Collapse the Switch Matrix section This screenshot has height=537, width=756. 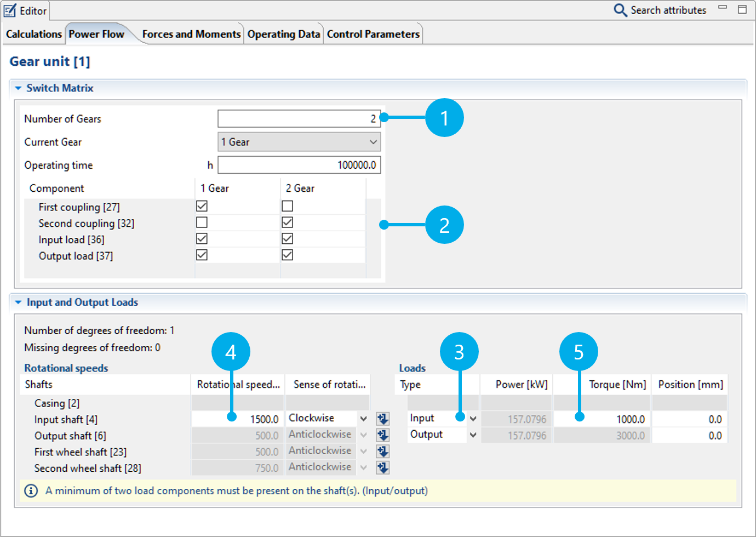pyautogui.click(x=18, y=88)
